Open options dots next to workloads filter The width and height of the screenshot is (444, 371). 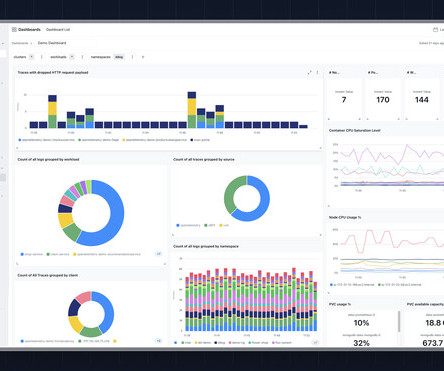82,57
